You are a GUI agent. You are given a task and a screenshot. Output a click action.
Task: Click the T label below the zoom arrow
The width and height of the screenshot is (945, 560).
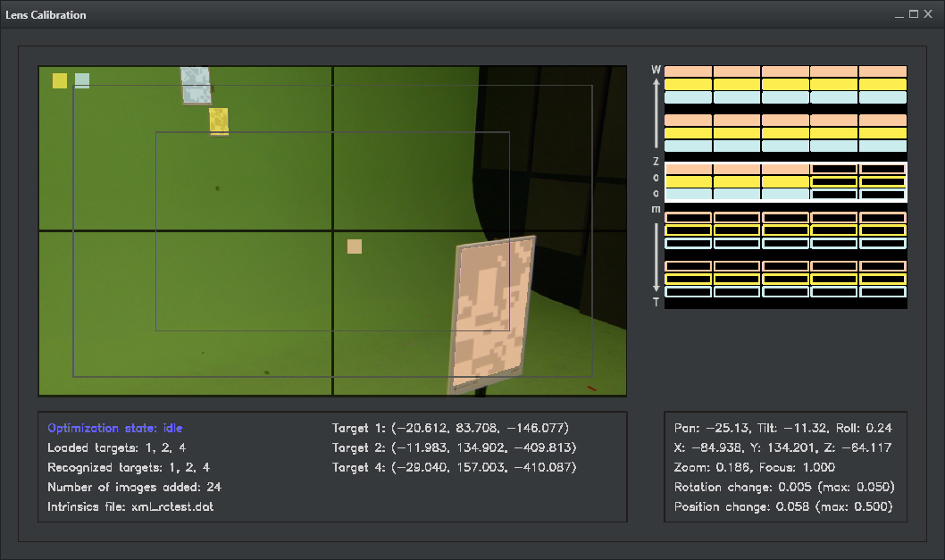point(656,303)
